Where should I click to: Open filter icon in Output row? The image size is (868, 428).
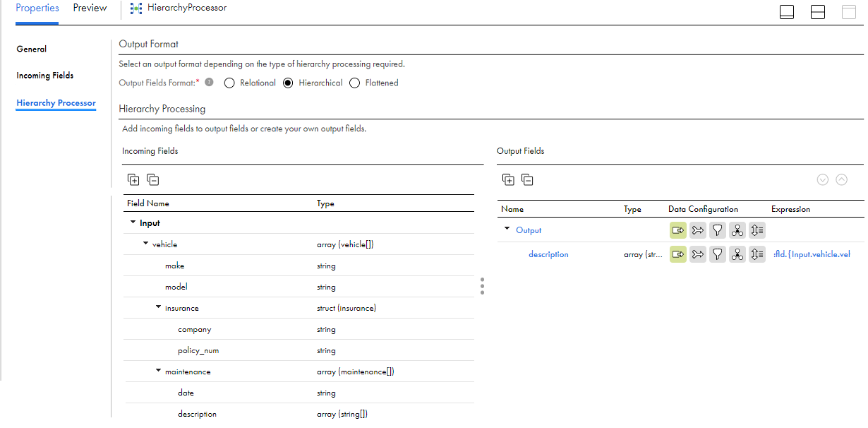(718, 230)
